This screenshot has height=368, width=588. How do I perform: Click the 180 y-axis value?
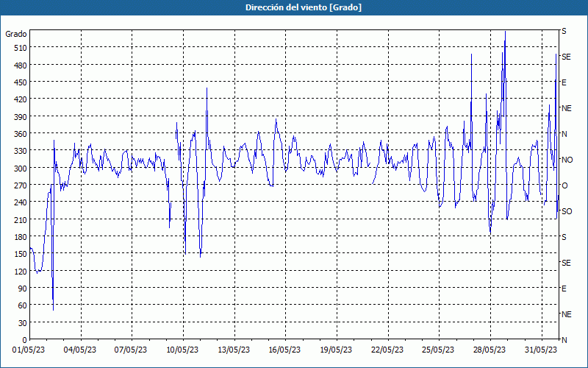click(x=21, y=237)
